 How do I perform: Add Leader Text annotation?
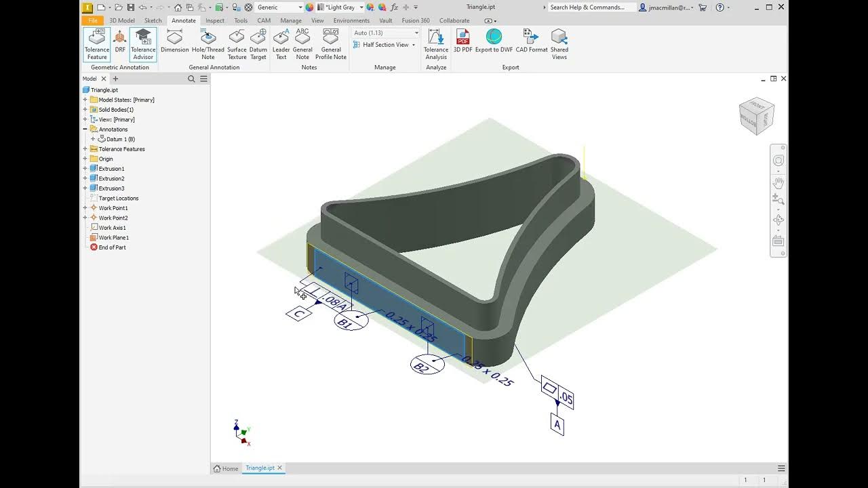pos(281,45)
